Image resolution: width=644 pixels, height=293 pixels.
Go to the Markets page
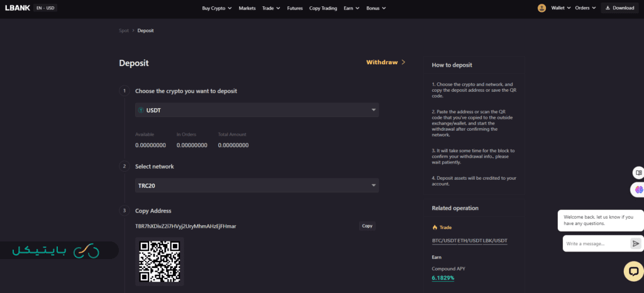[247, 8]
